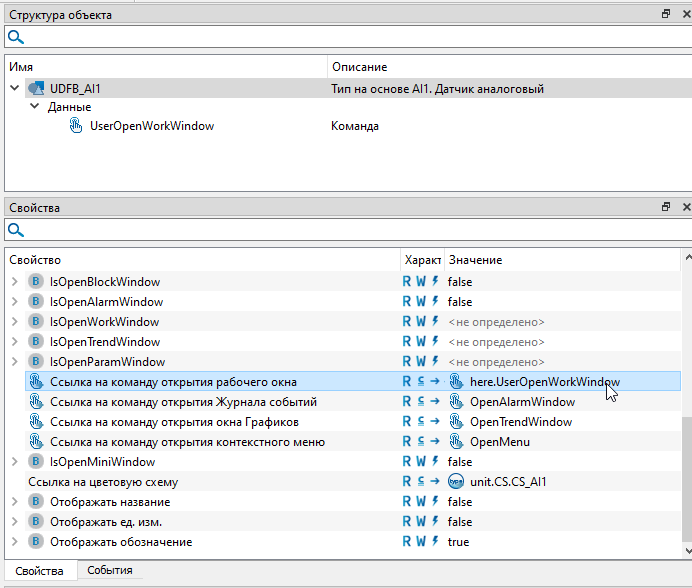Screen dimensions: 692x588
Task: Click the search icon in Структура объекта panel
Action: coord(16,37)
